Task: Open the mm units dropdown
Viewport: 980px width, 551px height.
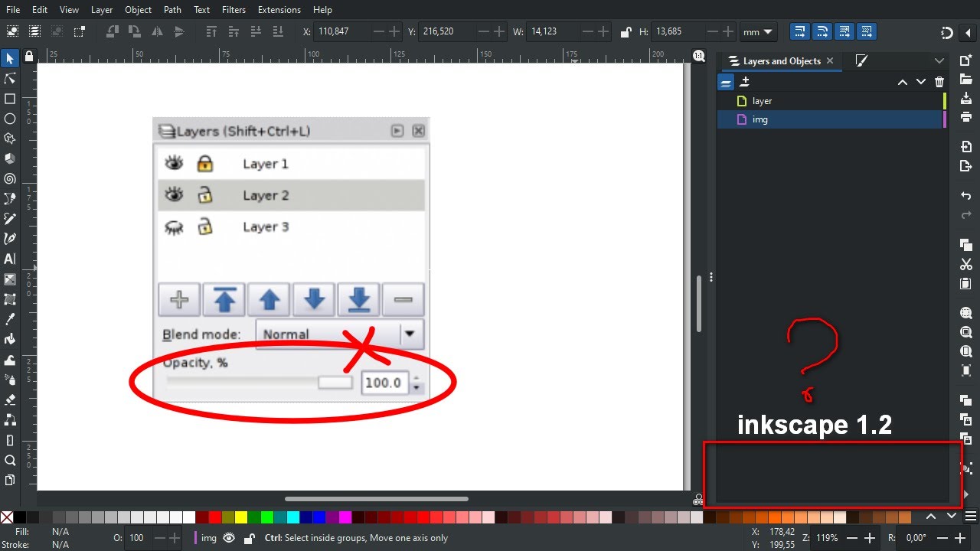Action: tap(758, 32)
